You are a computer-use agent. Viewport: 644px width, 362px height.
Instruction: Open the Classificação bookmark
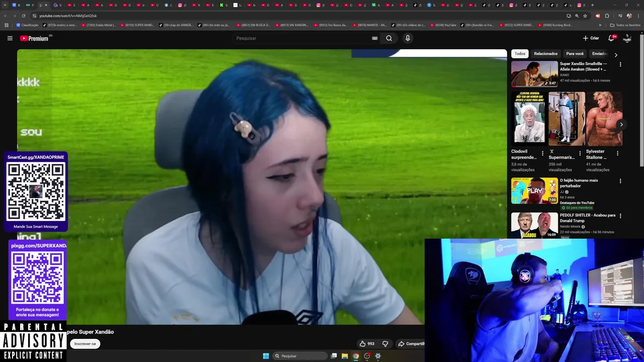click(28, 25)
